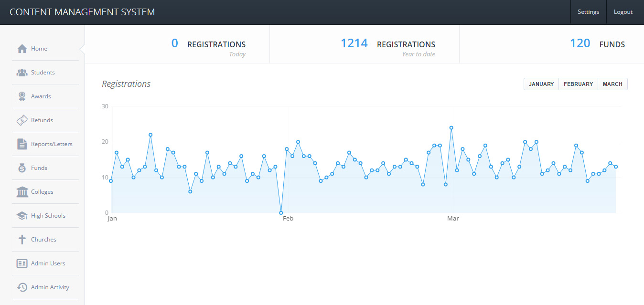Log out using the Logout link
644x305 pixels.
[x=623, y=12]
